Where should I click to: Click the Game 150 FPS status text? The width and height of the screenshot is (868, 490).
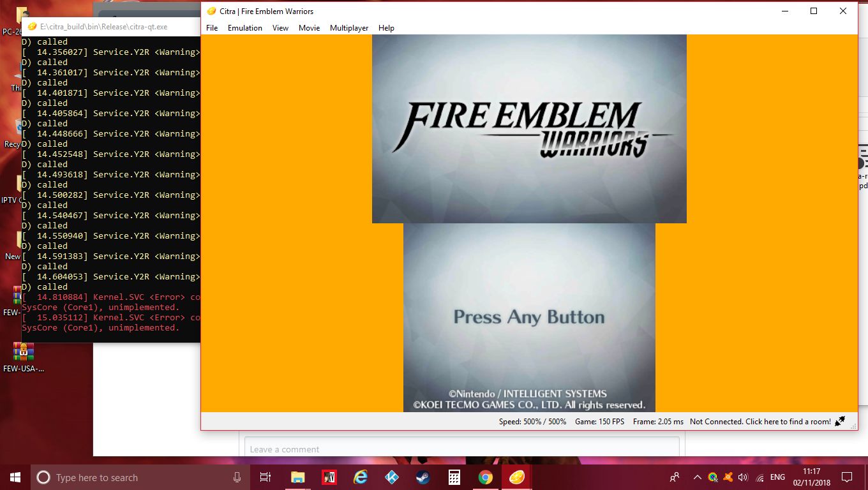pyautogui.click(x=600, y=422)
